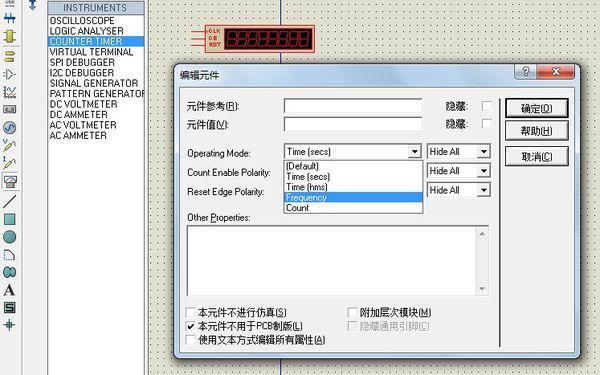Viewport: 600px width, 375px height.
Task: Enable 附加层次模块 checkbox
Action: click(352, 312)
